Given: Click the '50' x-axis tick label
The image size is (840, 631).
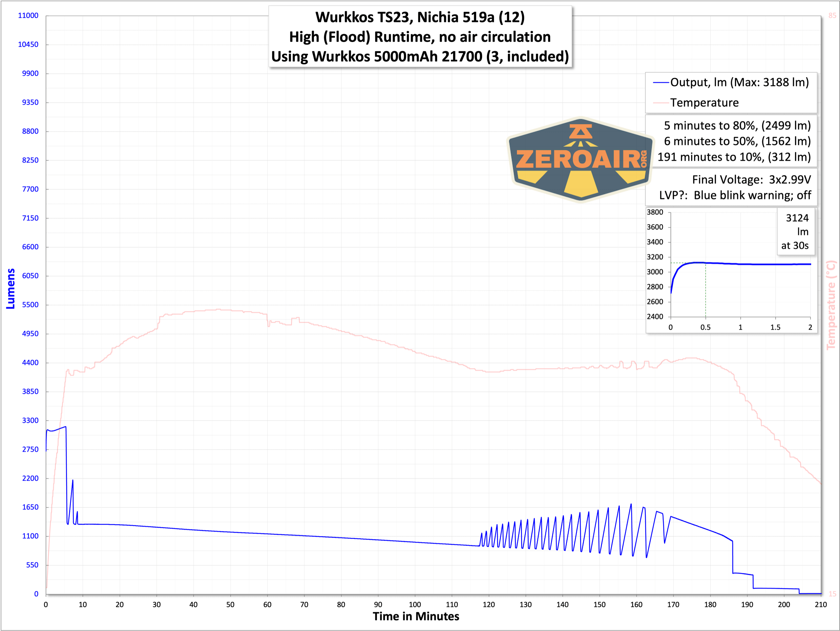Looking at the screenshot, I should [x=230, y=604].
